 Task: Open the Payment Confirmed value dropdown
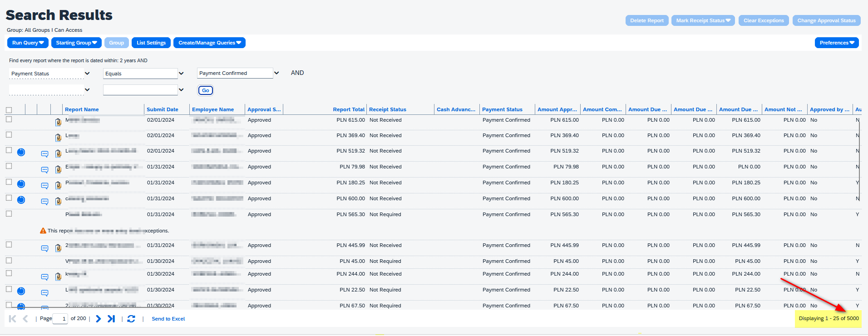[x=276, y=73]
